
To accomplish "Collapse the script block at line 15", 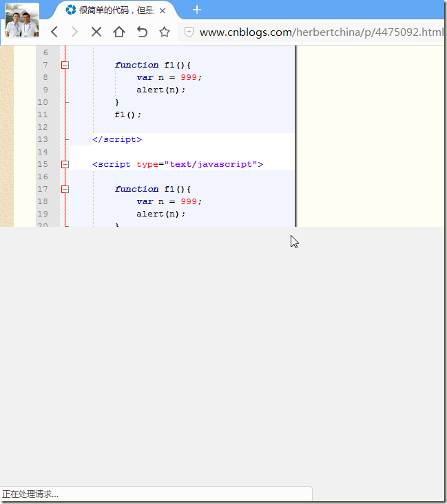I will click(65, 165).
